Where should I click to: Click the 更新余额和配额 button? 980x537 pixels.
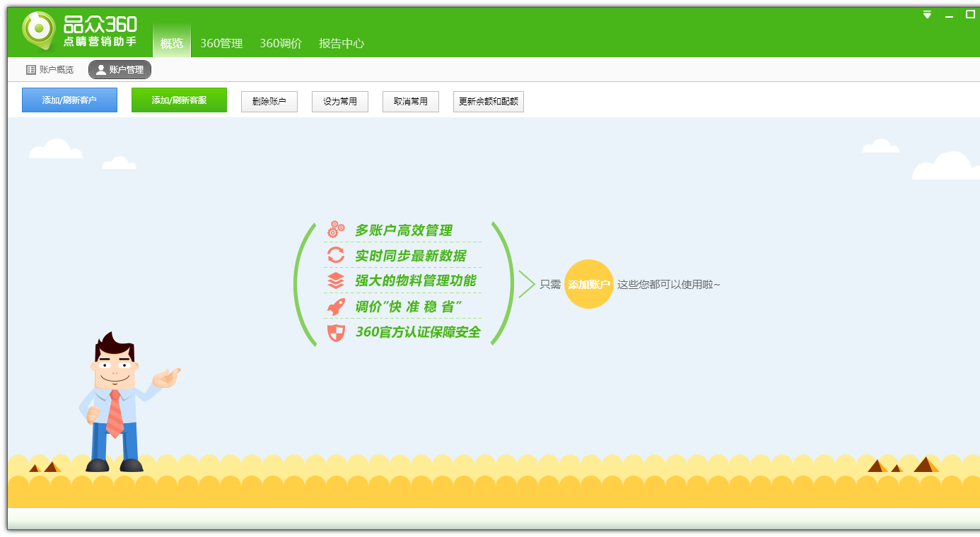point(489,102)
